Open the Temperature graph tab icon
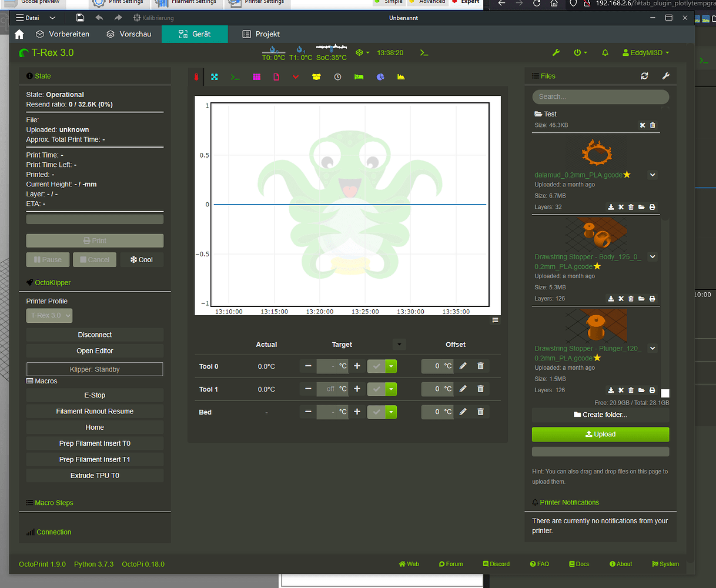Image resolution: width=716 pixels, height=588 pixels. coord(196,76)
